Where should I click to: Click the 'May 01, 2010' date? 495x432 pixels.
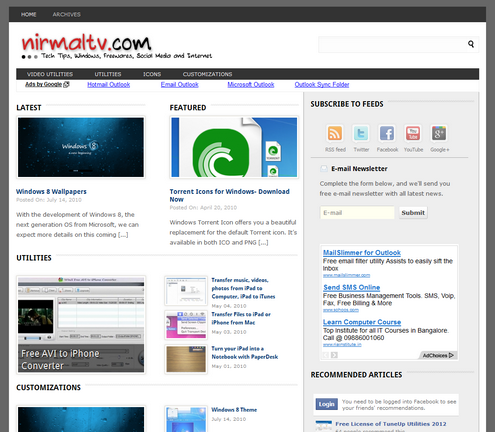[229, 366]
